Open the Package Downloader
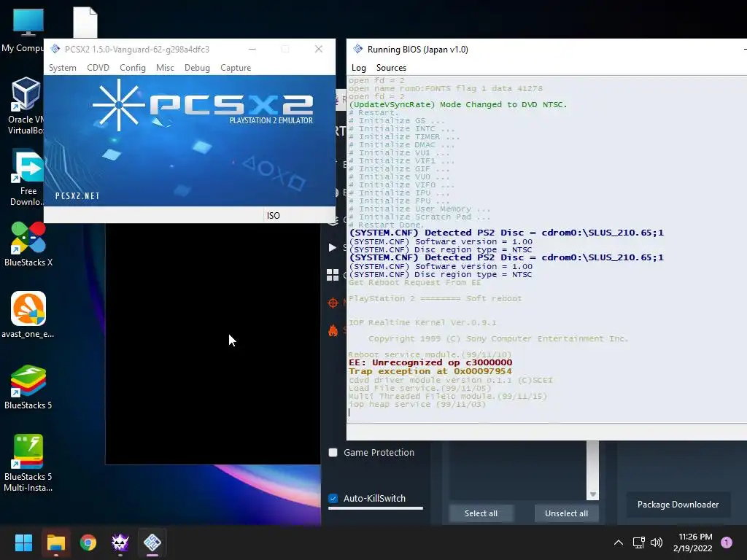This screenshot has height=560, width=747. [678, 505]
